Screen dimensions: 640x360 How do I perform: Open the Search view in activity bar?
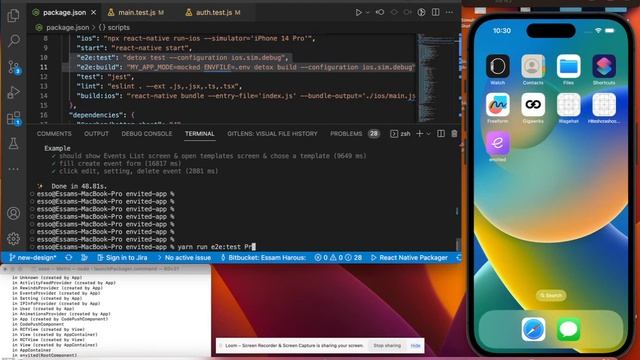[13, 40]
